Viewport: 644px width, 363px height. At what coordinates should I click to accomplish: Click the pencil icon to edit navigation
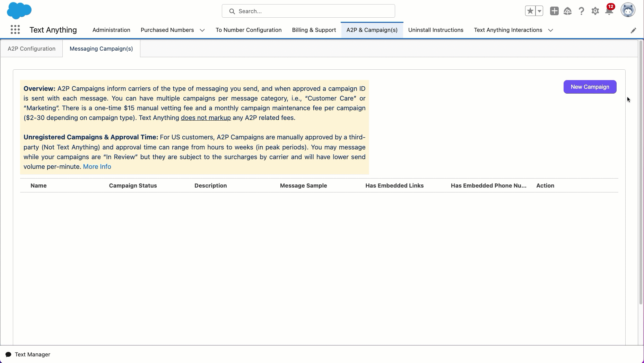tap(633, 31)
